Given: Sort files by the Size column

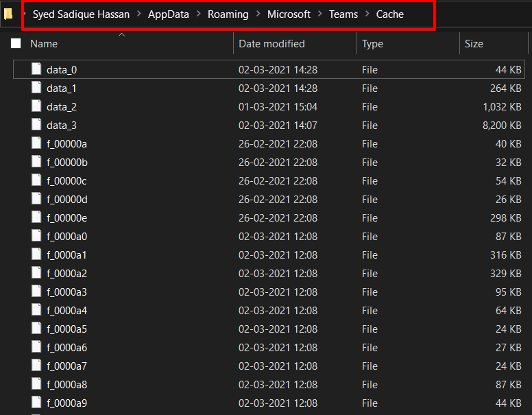Looking at the screenshot, I should [474, 44].
